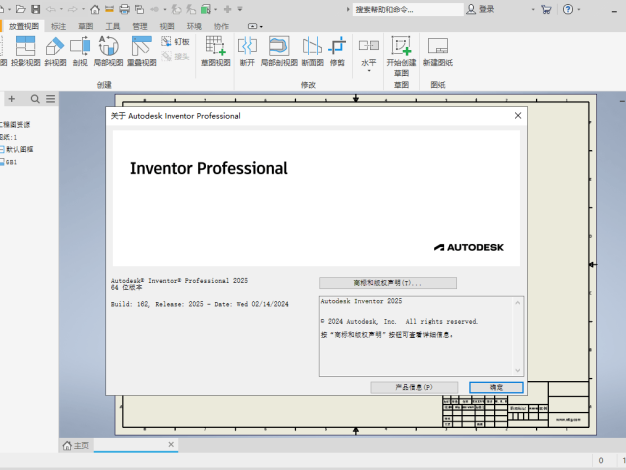Click the cascading windows icon in top toolbar
Image resolution: width=626 pixels, height=470 pixels.
[139, 9]
